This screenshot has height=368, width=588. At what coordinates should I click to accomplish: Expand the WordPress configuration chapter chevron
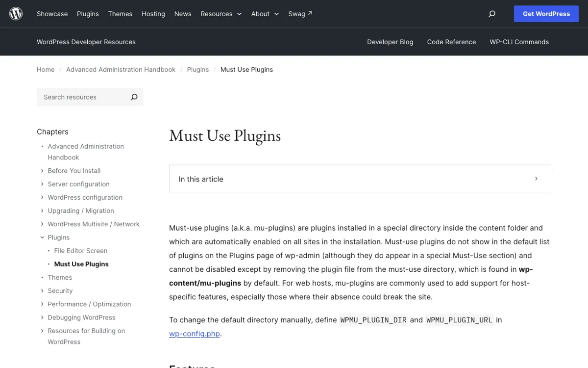pyautogui.click(x=42, y=197)
